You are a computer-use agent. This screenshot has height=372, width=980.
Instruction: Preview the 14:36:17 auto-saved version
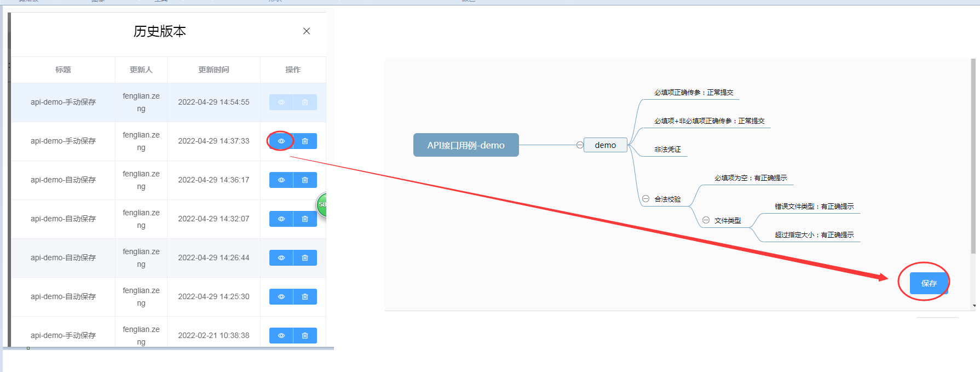pyautogui.click(x=281, y=180)
